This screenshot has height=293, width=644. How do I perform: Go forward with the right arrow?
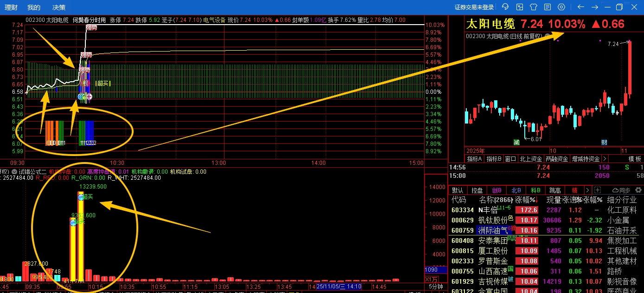[x=594, y=7]
